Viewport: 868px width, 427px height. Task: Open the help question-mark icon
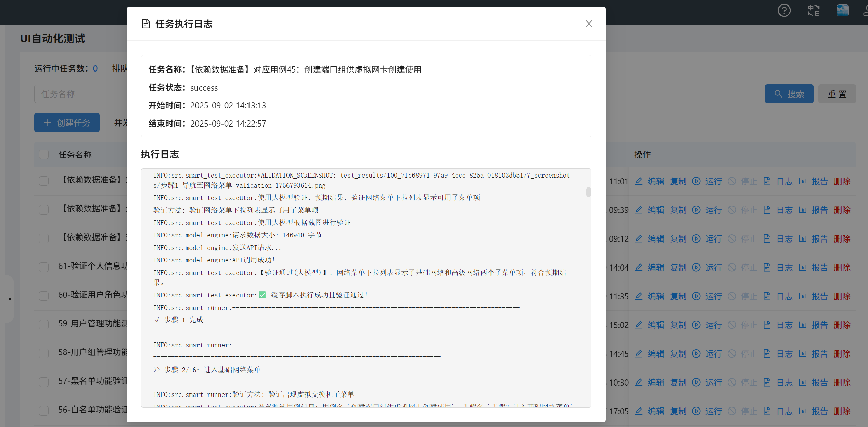[784, 11]
